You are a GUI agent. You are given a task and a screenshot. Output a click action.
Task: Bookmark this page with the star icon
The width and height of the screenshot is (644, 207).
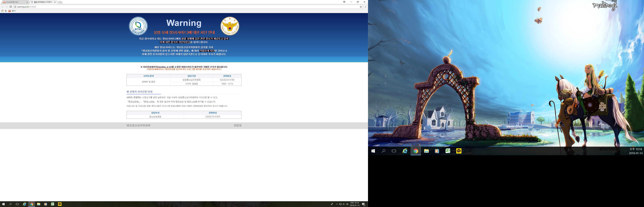(361, 7)
